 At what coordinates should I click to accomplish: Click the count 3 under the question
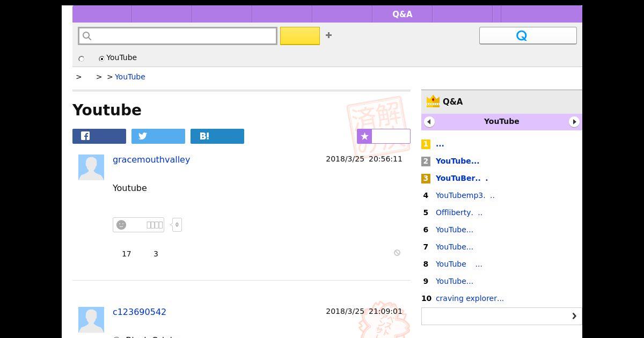[156, 254]
